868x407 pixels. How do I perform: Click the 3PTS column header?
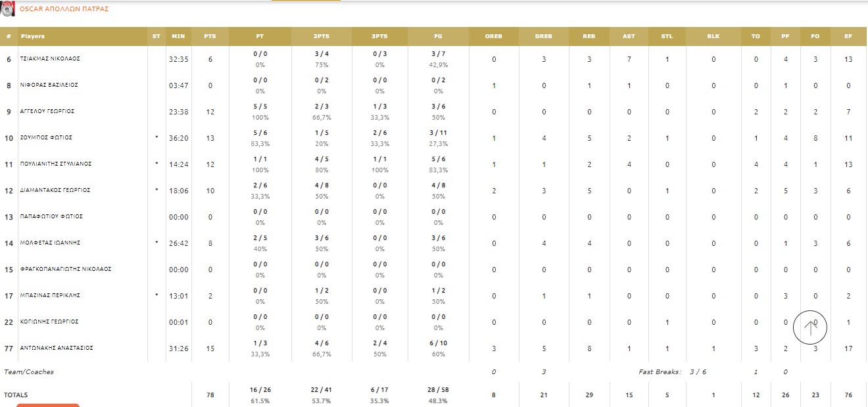379,36
